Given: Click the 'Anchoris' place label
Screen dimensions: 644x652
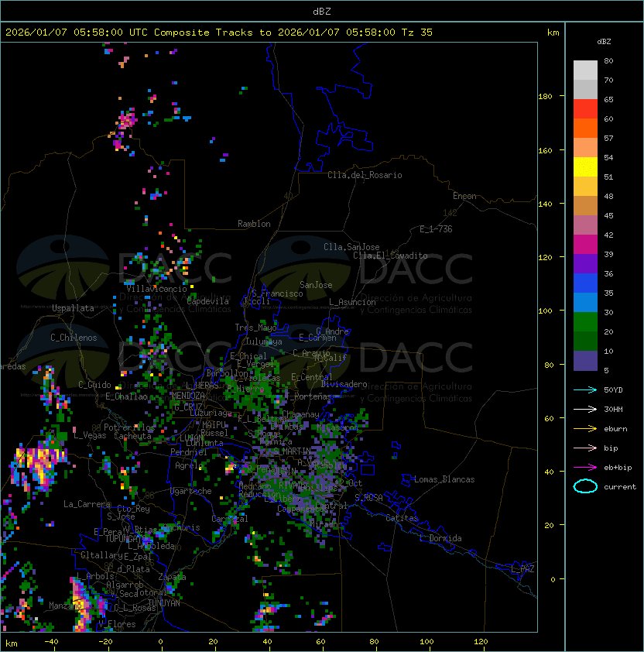Looking at the screenshot, I should coord(181,527).
